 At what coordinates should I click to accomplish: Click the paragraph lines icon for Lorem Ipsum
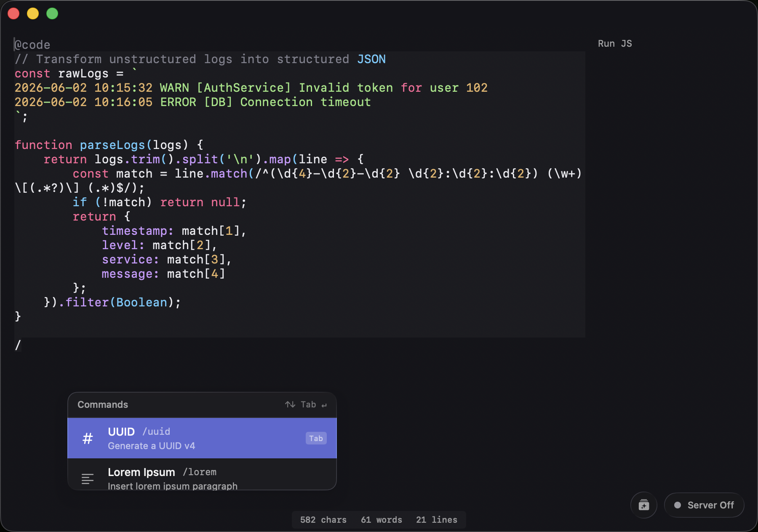(88, 479)
